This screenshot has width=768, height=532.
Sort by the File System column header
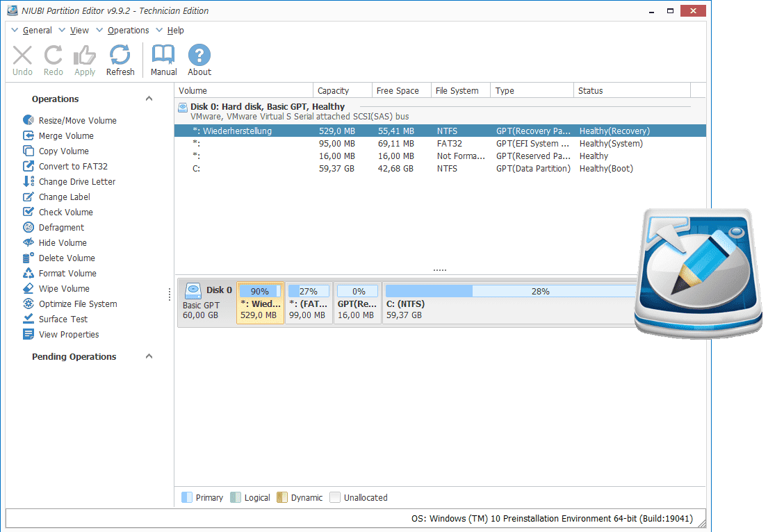[461, 90]
